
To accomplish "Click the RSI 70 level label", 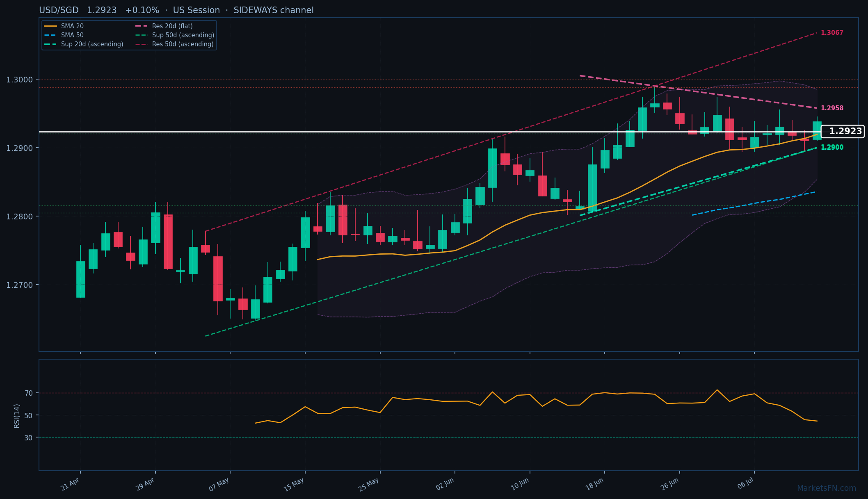I will click(x=29, y=393).
